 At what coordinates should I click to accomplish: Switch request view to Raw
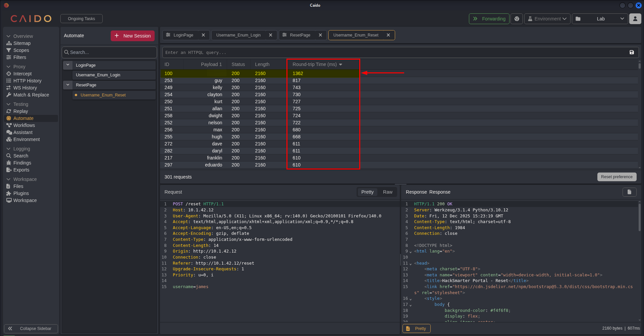pos(387,192)
